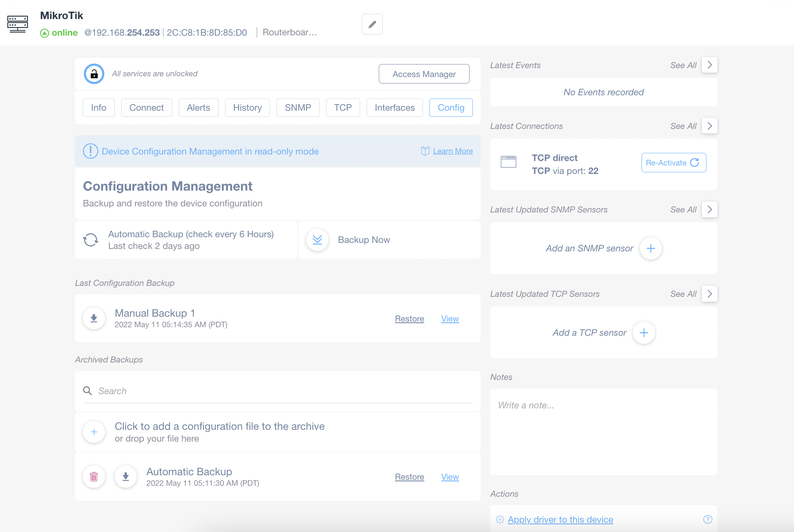
Task: Restore the archived Automatic Backup
Action: [410, 477]
